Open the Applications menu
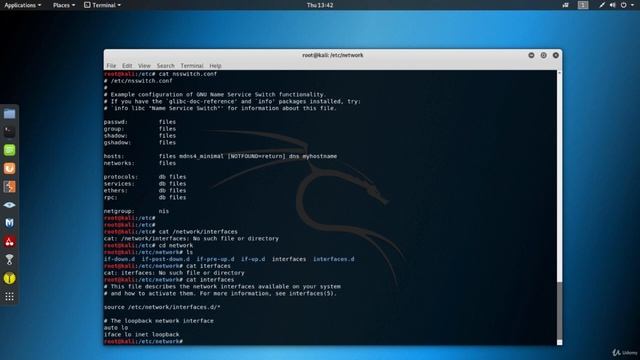This screenshot has height=360, width=640. tap(22, 5)
